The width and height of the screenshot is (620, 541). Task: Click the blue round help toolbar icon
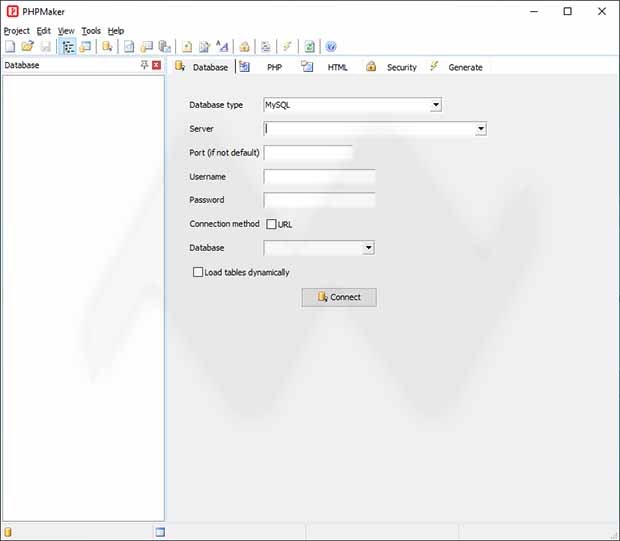[331, 47]
